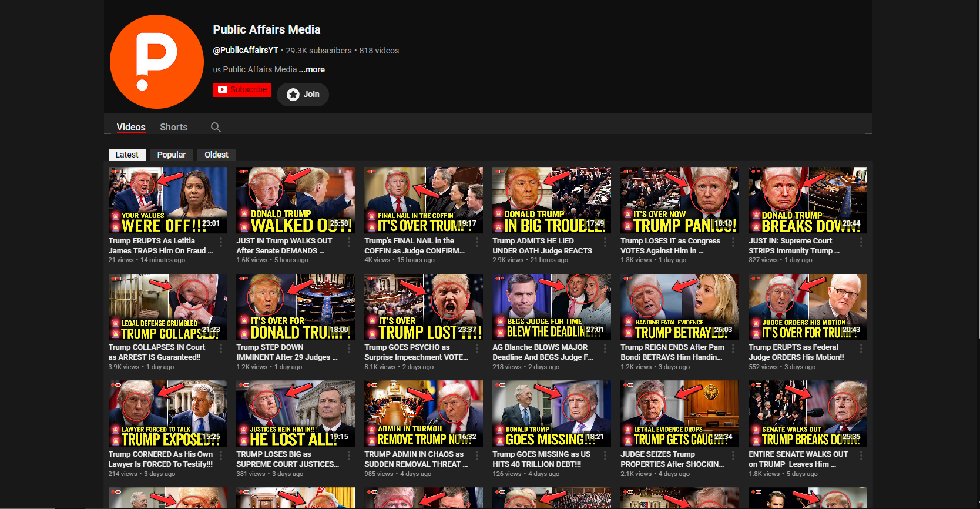980x509 pixels.
Task: Open 'ENTIRE SENATE WALKS OUT on TRUMP' title
Action: 798,459
